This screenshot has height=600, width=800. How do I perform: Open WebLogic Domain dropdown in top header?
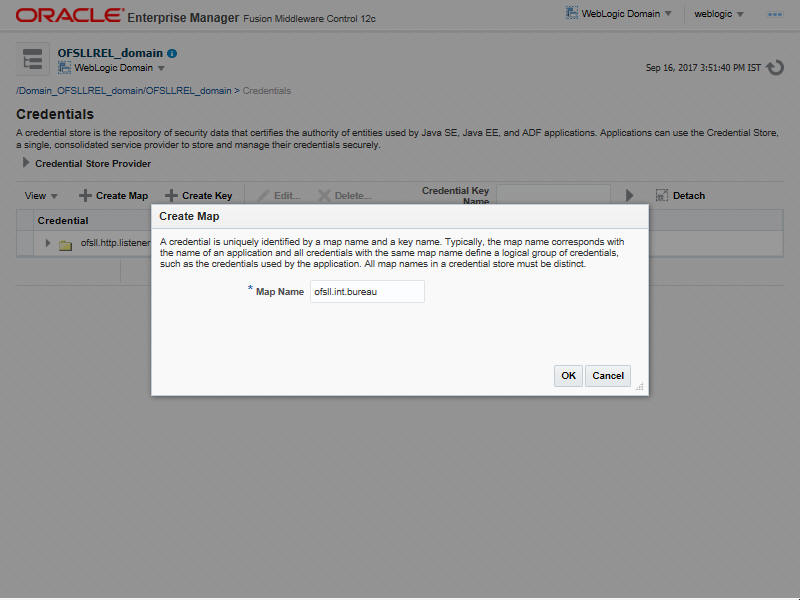click(619, 14)
